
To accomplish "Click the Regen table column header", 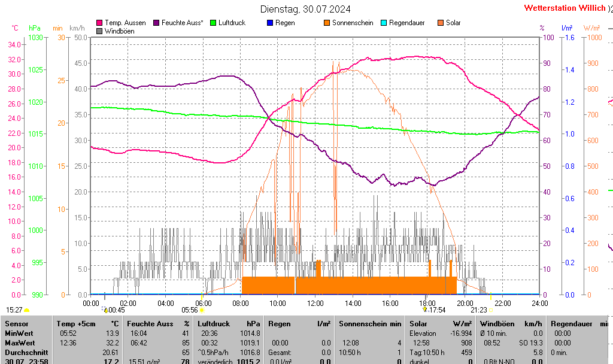I will point(279,324).
